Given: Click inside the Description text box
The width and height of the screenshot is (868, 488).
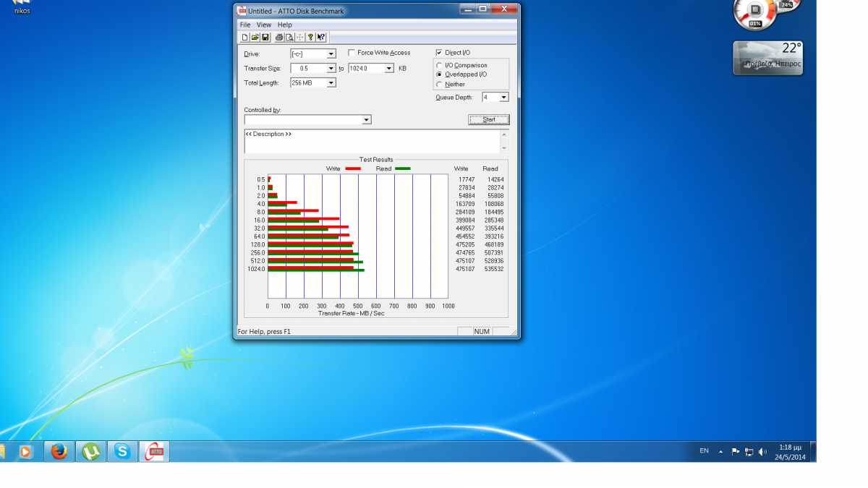Looking at the screenshot, I should [x=372, y=141].
